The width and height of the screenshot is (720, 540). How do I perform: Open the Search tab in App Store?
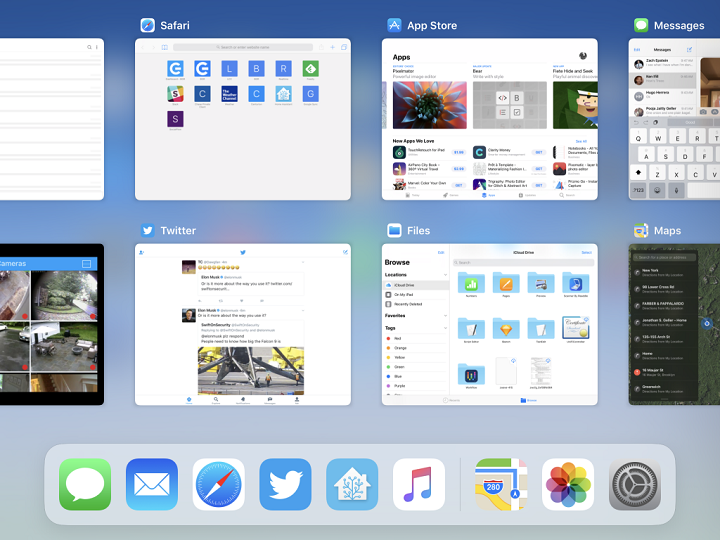click(567, 195)
